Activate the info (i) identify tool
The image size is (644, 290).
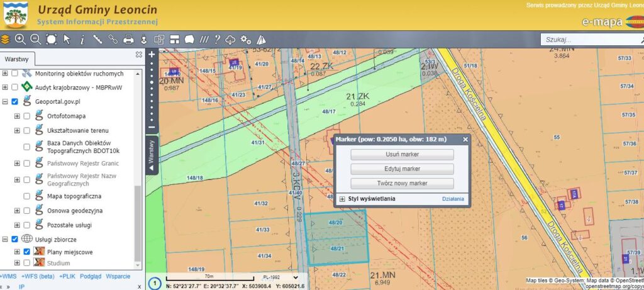tap(82, 40)
